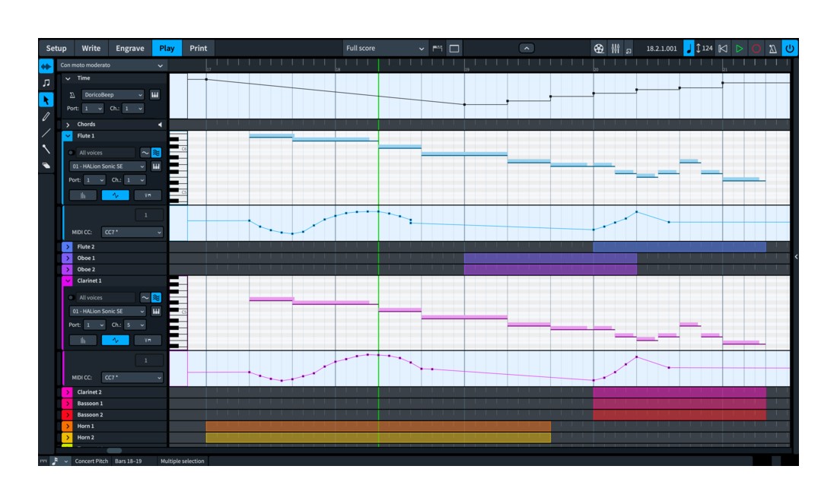Expand the Oboe 1 track
This screenshot has height=504, width=837.
click(67, 258)
